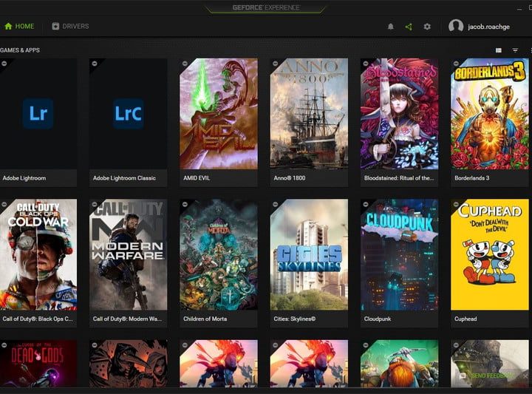Open the Home tab
The image size is (532, 394).
(x=19, y=26)
